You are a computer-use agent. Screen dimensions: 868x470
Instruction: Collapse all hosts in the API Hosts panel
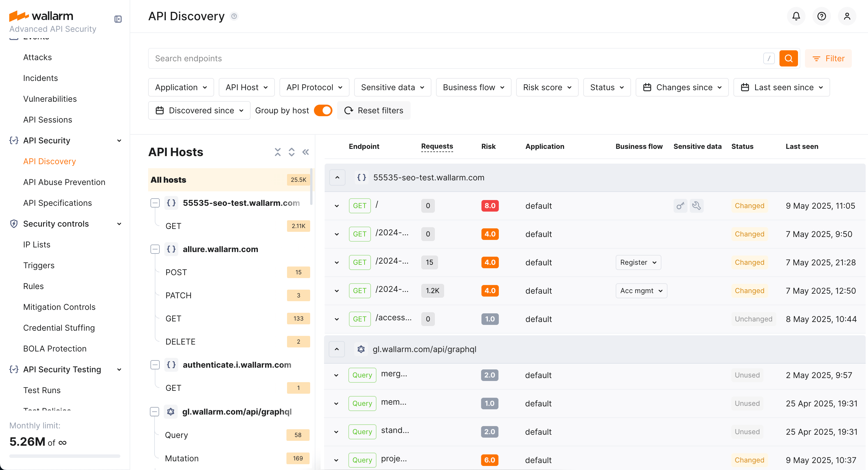[277, 152]
